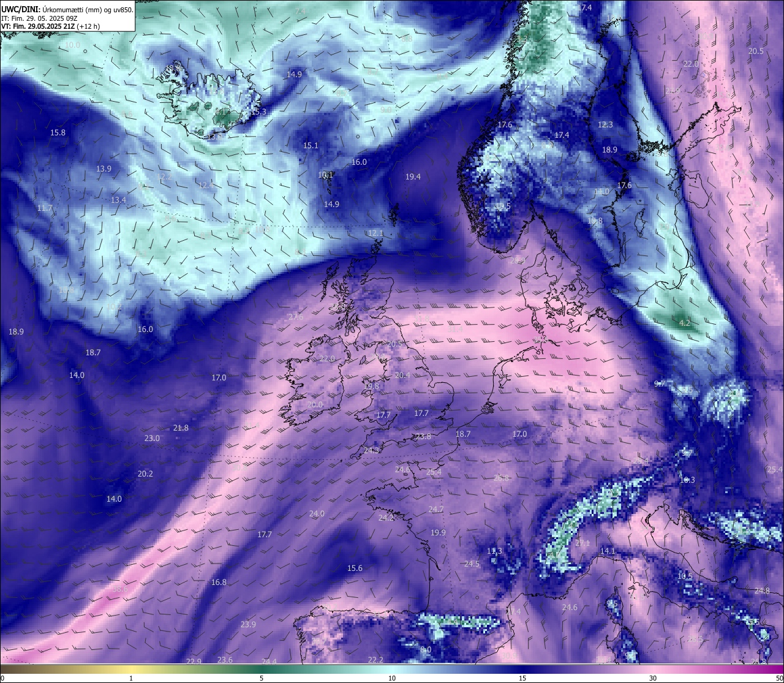Screen dimensions: 784x683
Task: Click the 12.1 value north of Scotland
Action: point(375,233)
